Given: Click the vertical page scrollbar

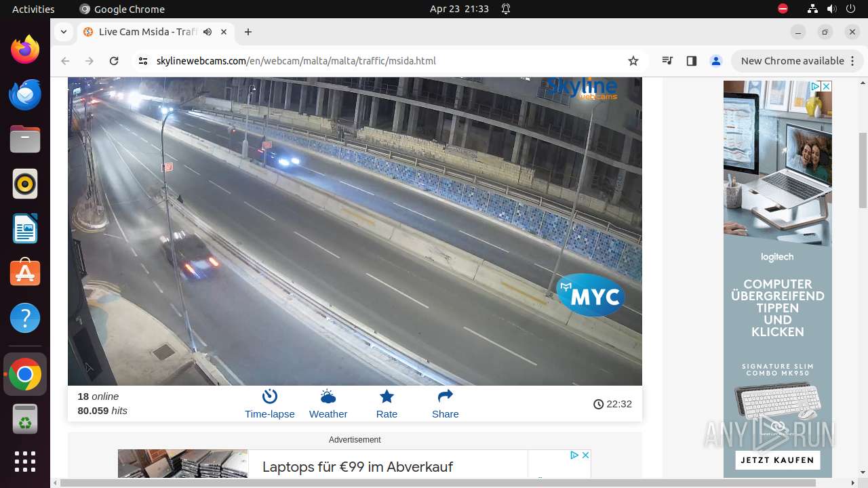Looking at the screenshot, I should 863,169.
